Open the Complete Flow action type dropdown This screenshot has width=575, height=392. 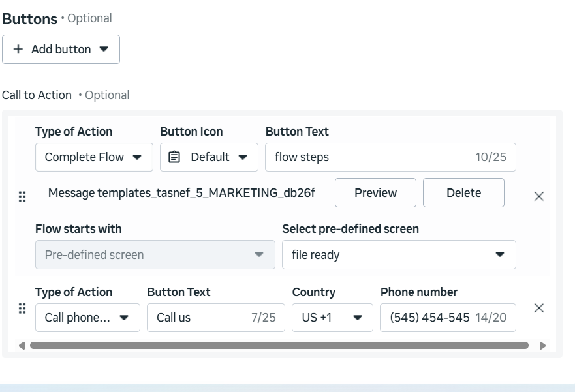[x=94, y=157]
